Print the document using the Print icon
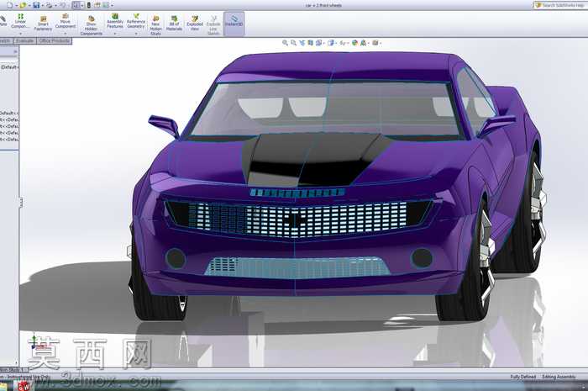The height and width of the screenshot is (391, 588). click(x=49, y=5)
